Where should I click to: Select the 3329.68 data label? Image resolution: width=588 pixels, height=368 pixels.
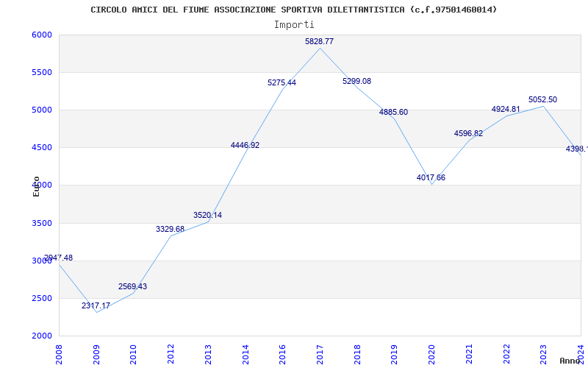[x=170, y=229]
